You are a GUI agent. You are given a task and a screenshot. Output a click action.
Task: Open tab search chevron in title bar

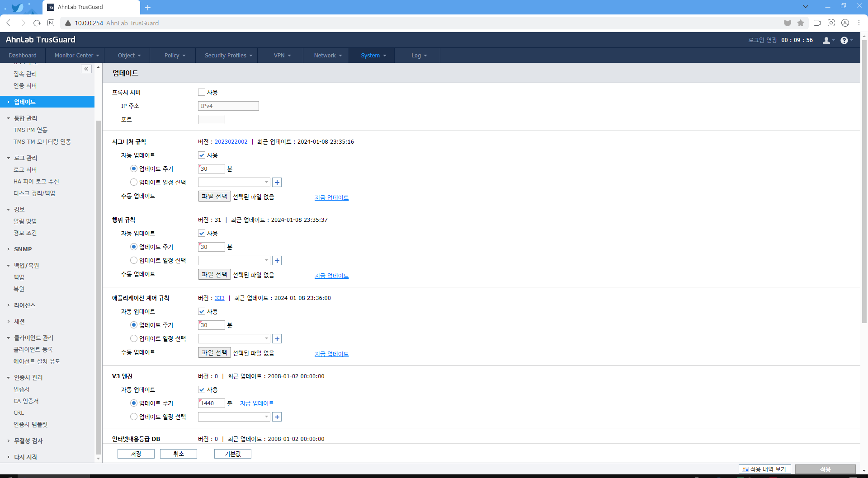pyautogui.click(x=805, y=6)
